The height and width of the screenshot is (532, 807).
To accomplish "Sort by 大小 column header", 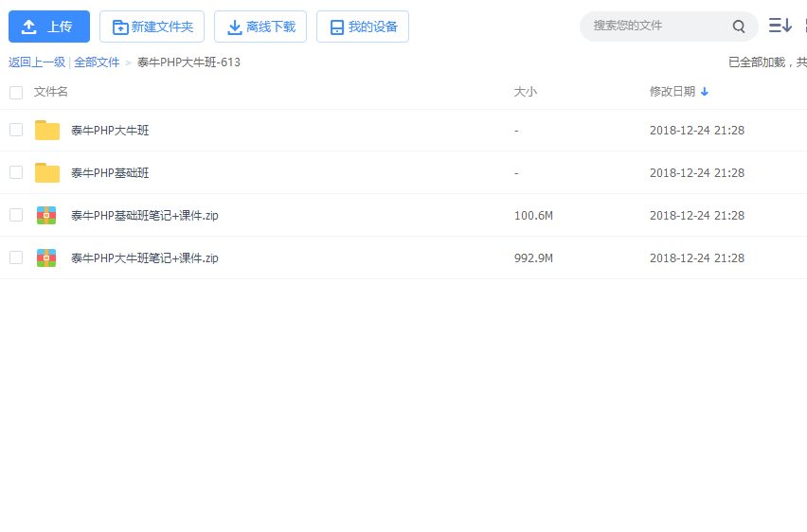I will pyautogui.click(x=526, y=92).
